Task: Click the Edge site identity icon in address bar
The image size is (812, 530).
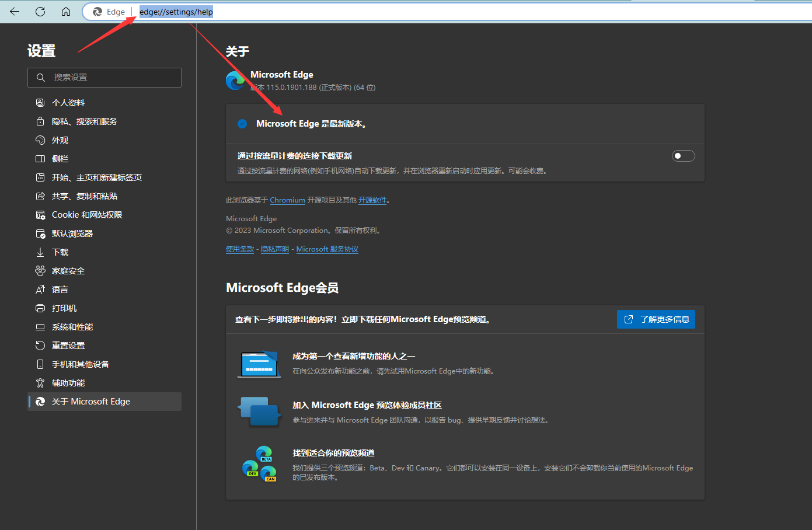Action: (x=97, y=12)
